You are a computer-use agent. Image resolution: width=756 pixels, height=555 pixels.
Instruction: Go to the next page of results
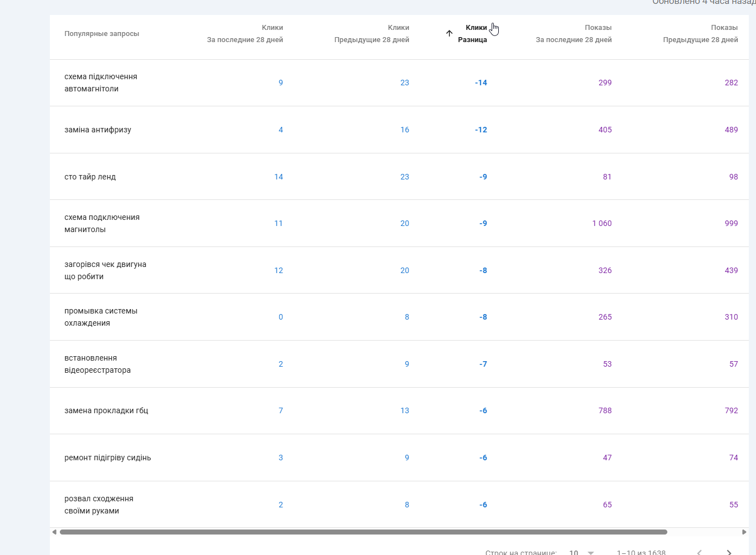(729, 552)
